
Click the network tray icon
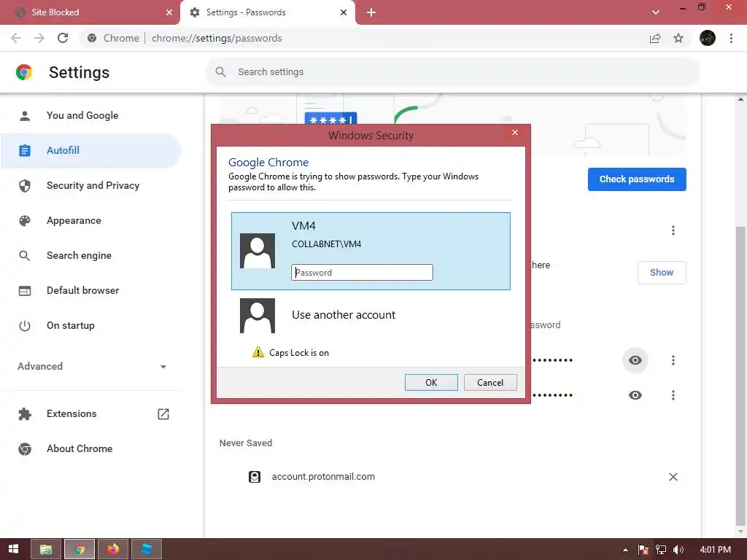click(x=661, y=550)
